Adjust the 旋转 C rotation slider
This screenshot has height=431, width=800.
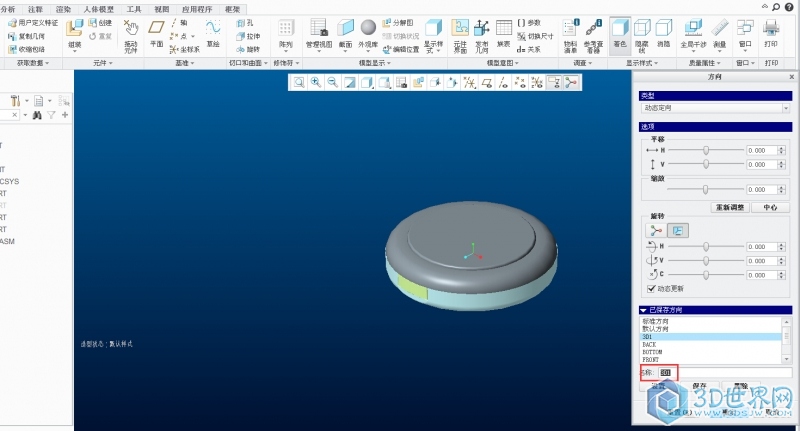(x=706, y=275)
